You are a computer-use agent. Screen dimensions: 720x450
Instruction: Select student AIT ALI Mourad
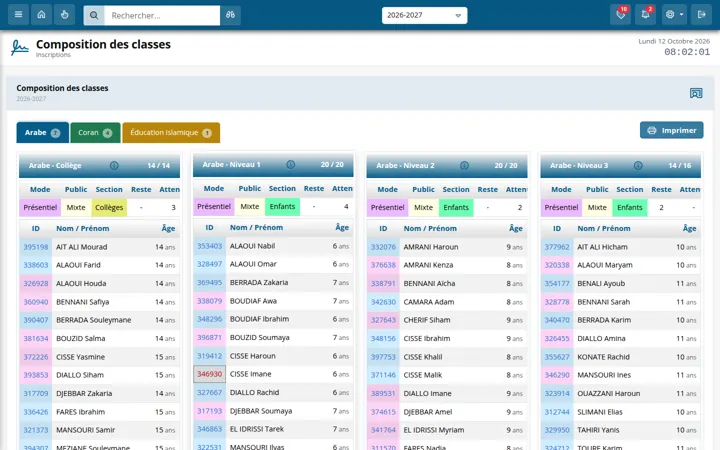[x=82, y=247]
